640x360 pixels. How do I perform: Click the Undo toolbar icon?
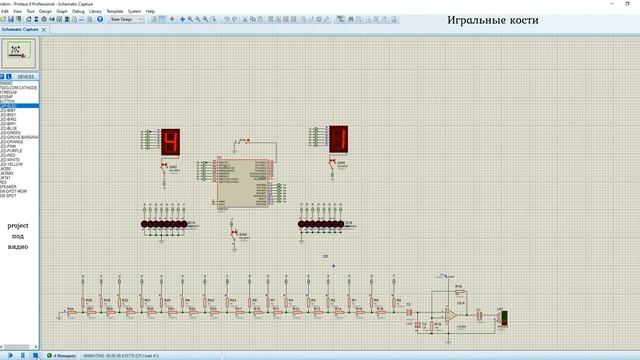tap(227, 19)
